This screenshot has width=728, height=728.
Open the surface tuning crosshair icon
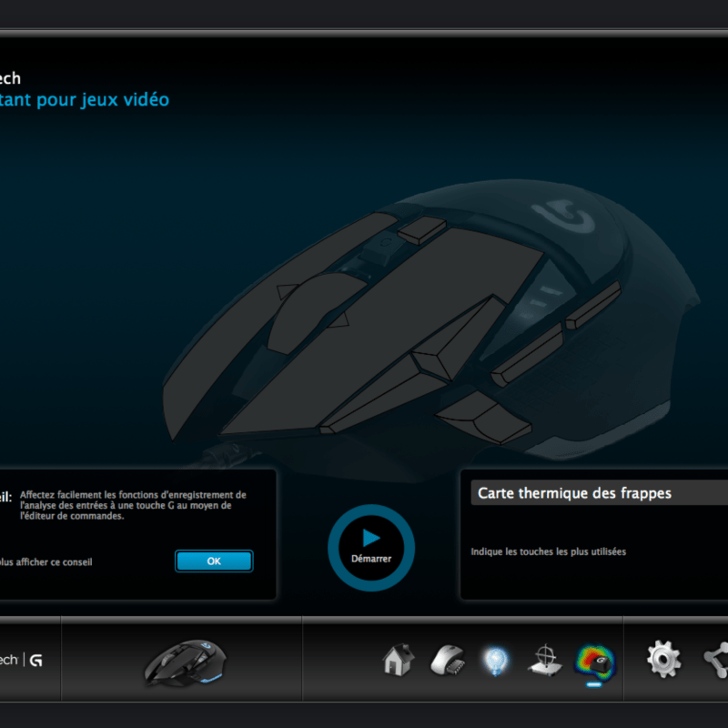pos(545,660)
